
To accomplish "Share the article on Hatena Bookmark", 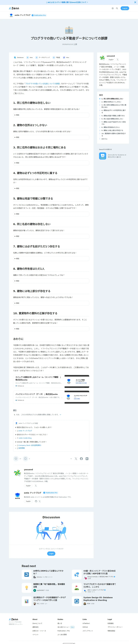I will (87, 459).
